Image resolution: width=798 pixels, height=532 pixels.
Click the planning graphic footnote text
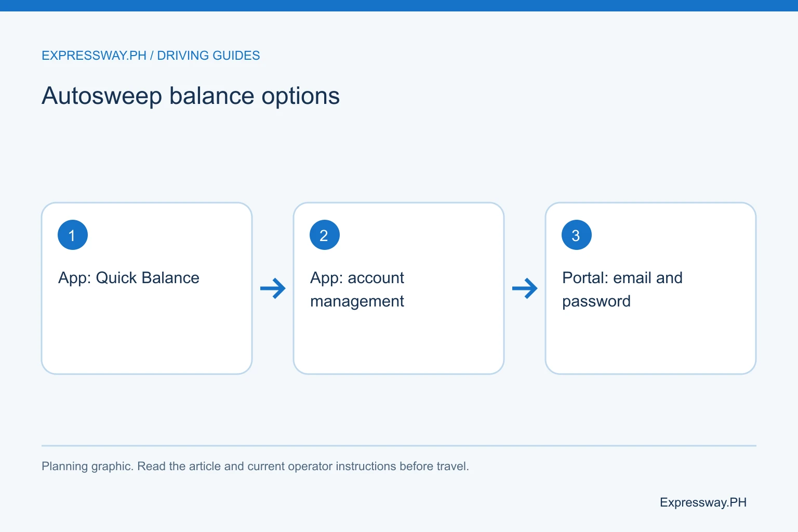point(255,466)
